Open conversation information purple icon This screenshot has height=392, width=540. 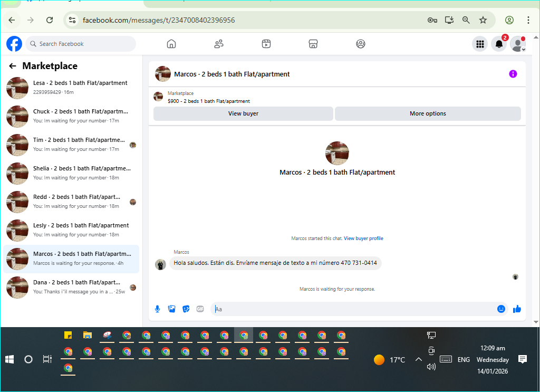[x=513, y=74]
